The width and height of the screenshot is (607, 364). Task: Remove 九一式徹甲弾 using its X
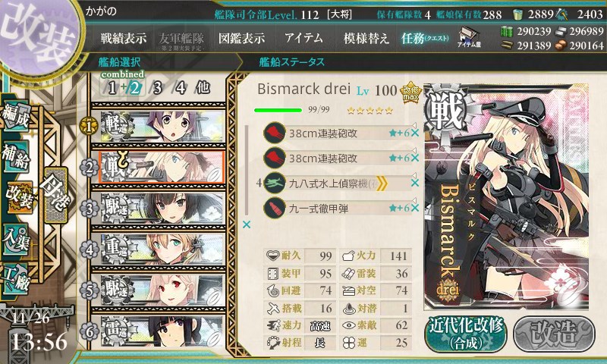coord(414,208)
